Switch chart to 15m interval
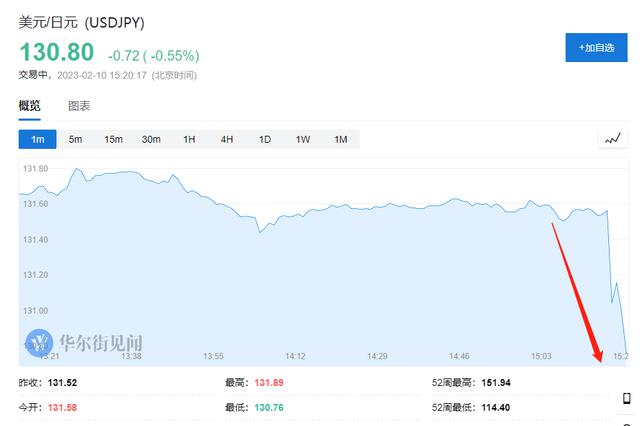640x426 pixels. click(113, 139)
